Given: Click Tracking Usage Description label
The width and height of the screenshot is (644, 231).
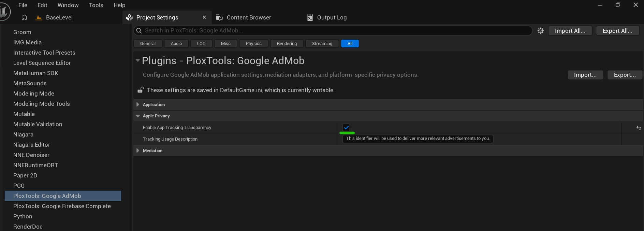Looking at the screenshot, I should click(170, 139).
